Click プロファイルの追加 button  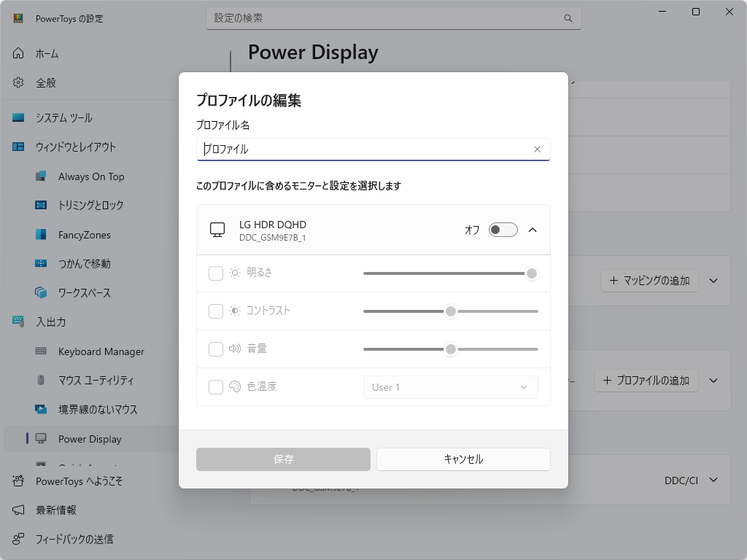(x=646, y=381)
